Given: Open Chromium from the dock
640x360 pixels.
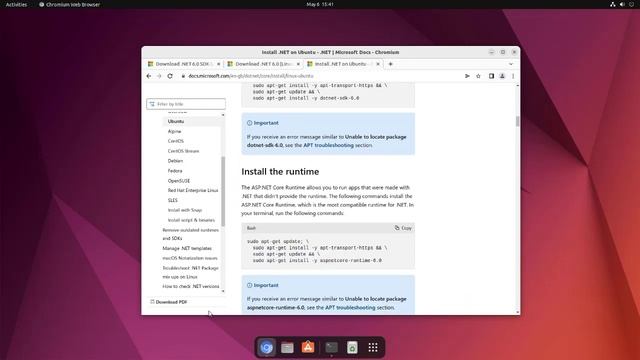Looking at the screenshot, I should pos(267,347).
